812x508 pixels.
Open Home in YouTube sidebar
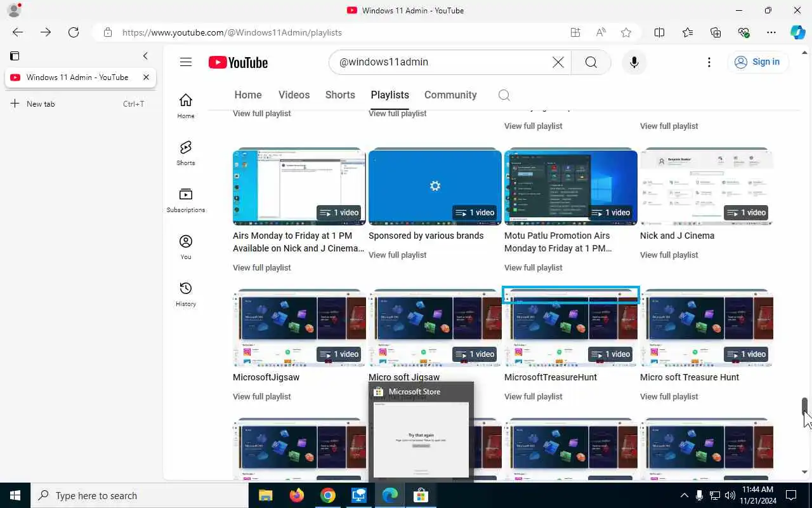186,106
